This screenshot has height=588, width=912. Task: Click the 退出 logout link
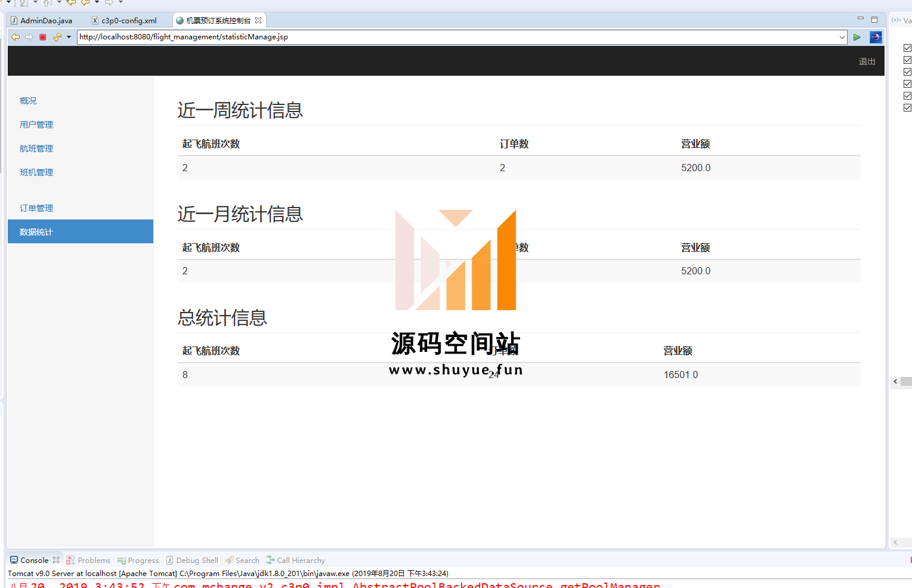pos(867,61)
